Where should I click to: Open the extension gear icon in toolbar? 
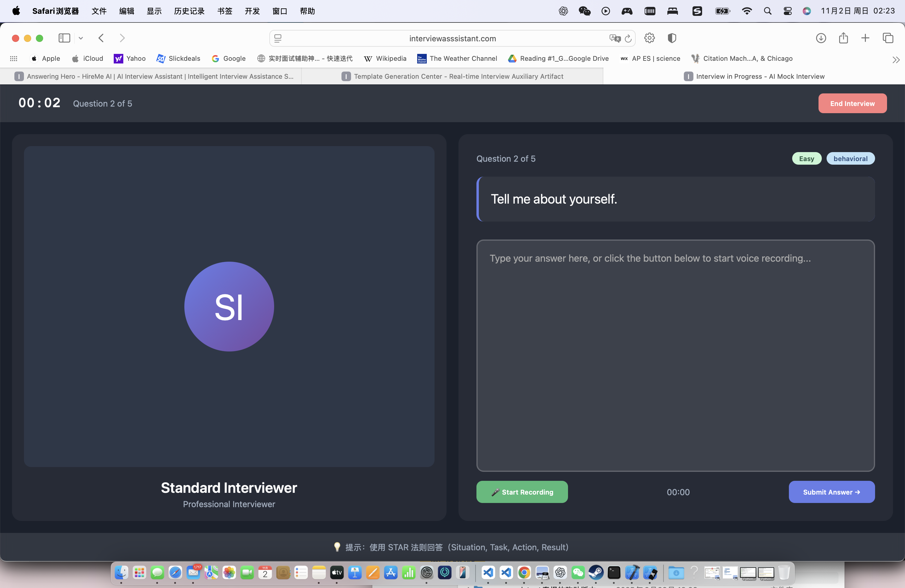coord(649,38)
